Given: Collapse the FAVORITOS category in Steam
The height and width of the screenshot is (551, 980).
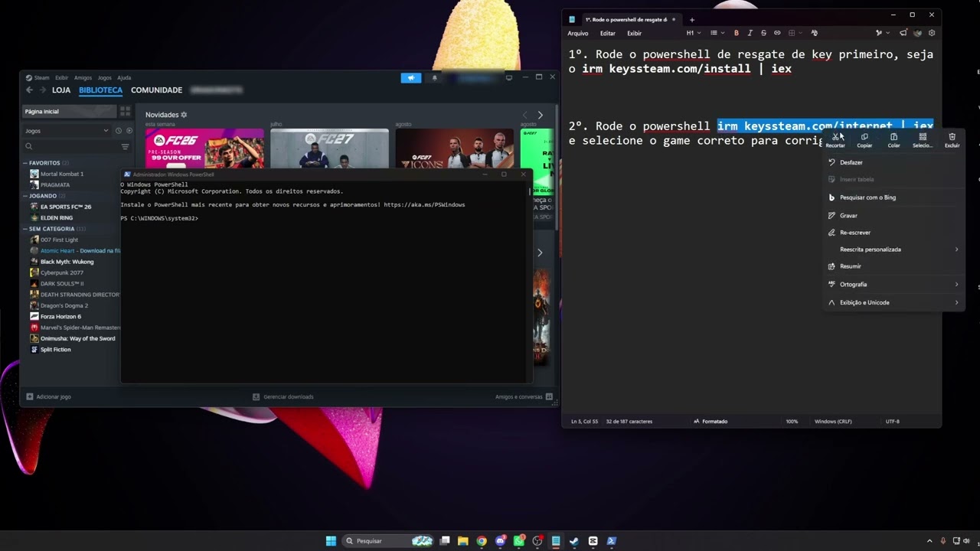Looking at the screenshot, I should tap(26, 163).
